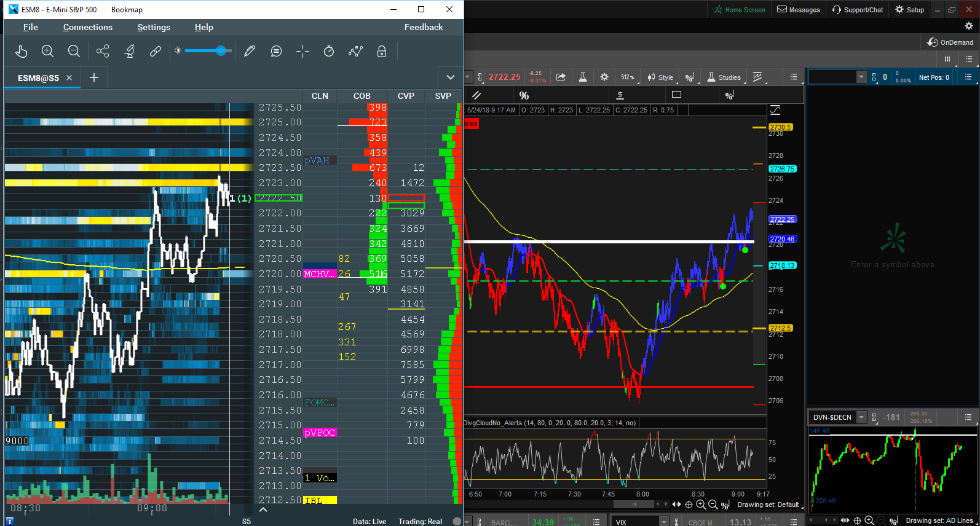Click the flask icon next to share arrow

tap(583, 77)
